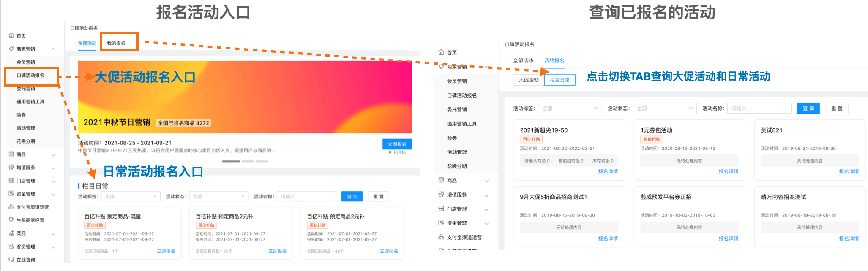Click the 商品 icon in left panel sidebar

tap(11, 154)
